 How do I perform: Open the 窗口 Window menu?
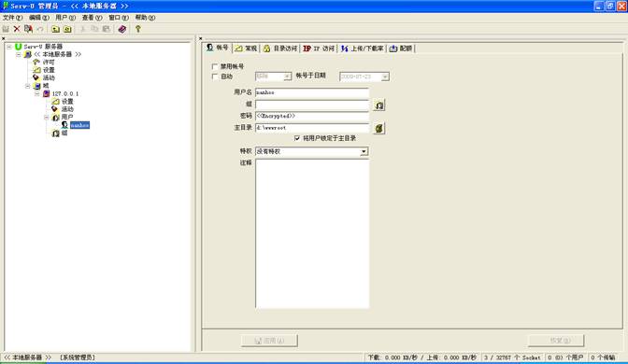pyautogui.click(x=119, y=18)
